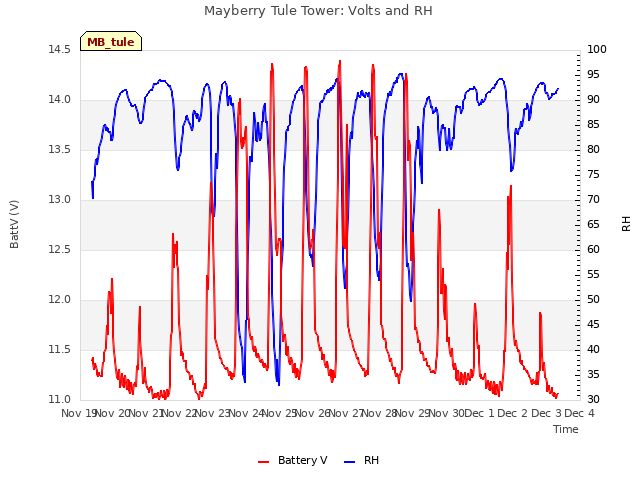Click the 14.5 tick on the left axis
640x480 pixels.
click(x=60, y=49)
